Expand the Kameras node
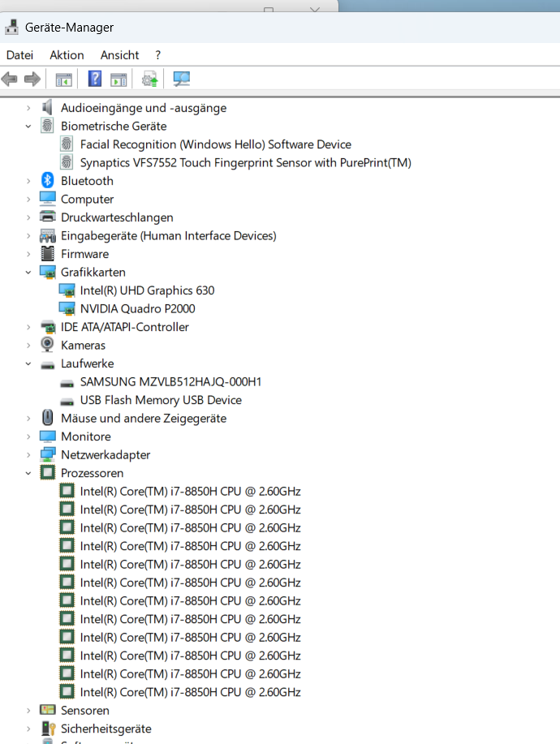Viewport: 560px width, 744px height. point(28,345)
